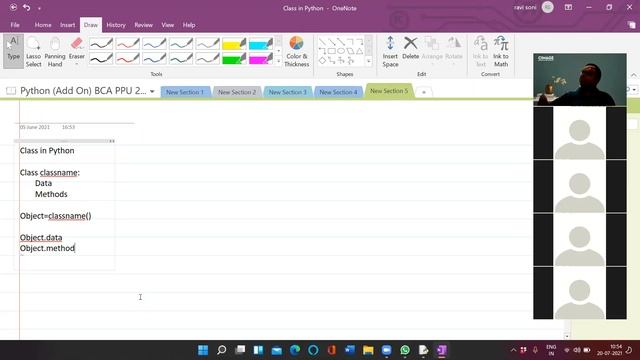Open Eraser options dropdown arrow
This screenshot has height=360, width=640.
pyautogui.click(x=77, y=64)
